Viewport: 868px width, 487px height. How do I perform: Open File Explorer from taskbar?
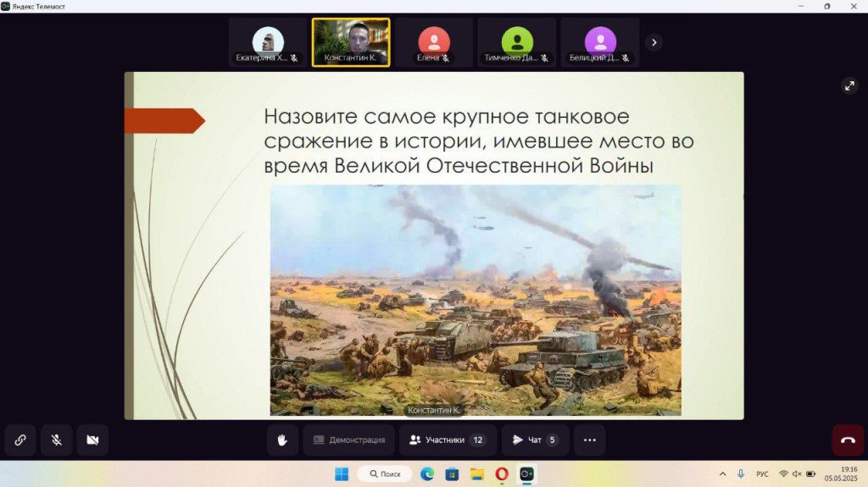click(477, 474)
